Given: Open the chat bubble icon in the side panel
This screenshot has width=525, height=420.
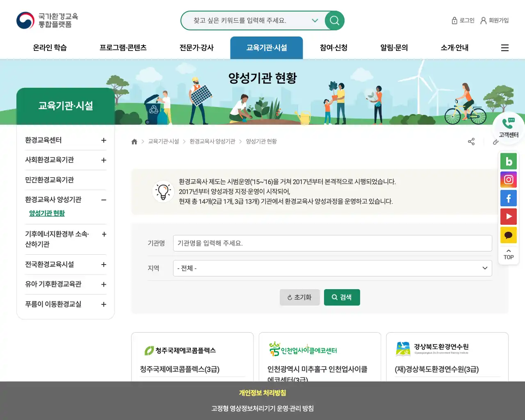Looking at the screenshot, I should coord(509,235).
